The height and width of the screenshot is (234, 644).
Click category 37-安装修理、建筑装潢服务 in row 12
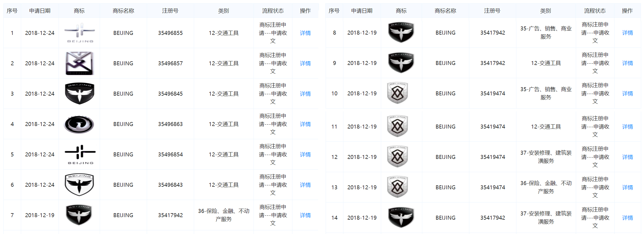546,157
